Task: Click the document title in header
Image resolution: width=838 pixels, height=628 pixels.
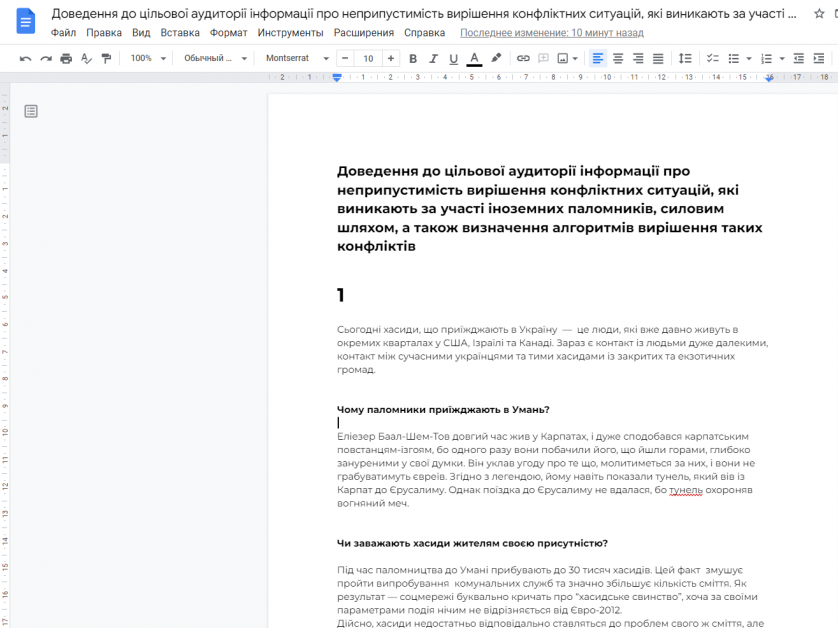Action: coord(424,14)
